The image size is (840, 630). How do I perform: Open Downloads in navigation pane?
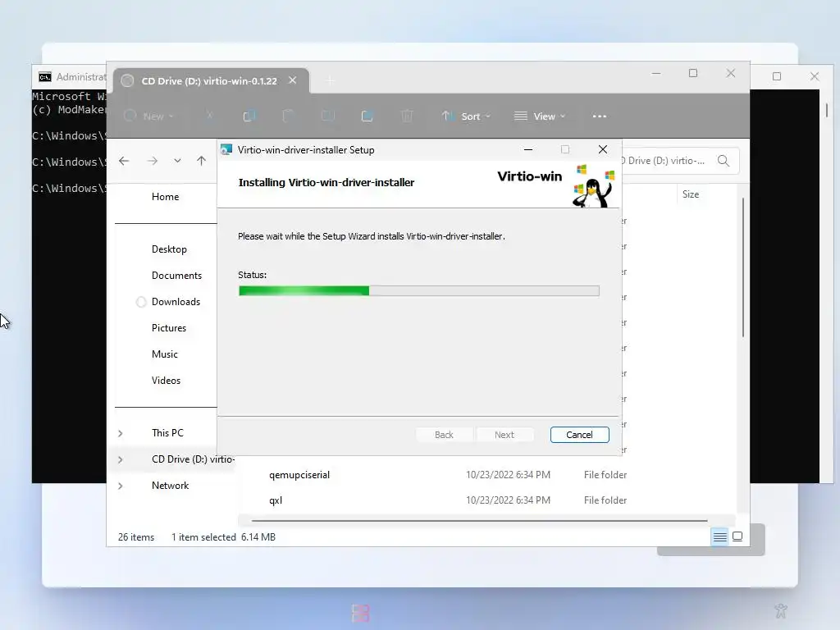pos(176,302)
